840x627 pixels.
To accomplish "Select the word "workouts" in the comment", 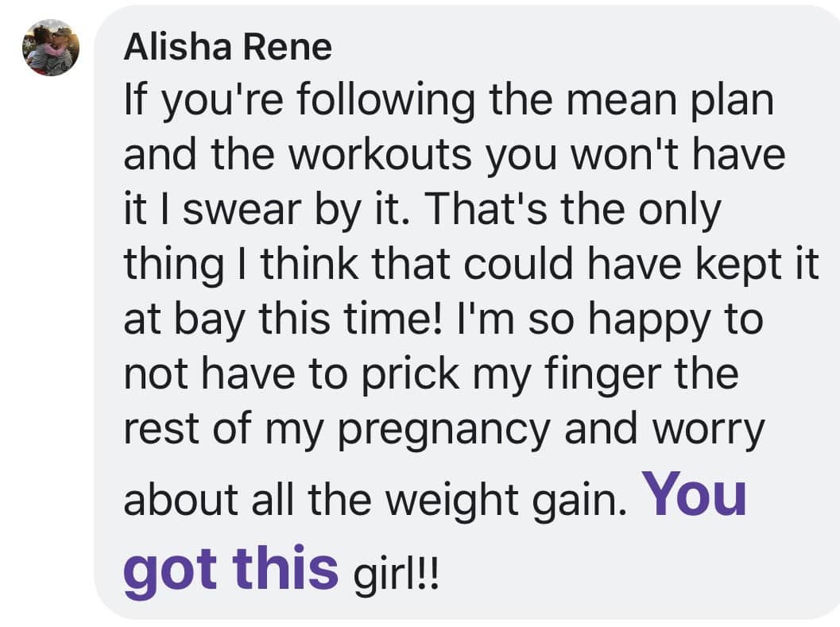I will pyautogui.click(x=381, y=154).
